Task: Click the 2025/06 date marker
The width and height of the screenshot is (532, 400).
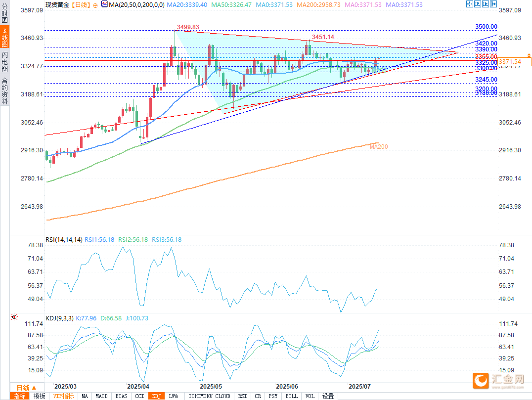Action: click(x=287, y=387)
